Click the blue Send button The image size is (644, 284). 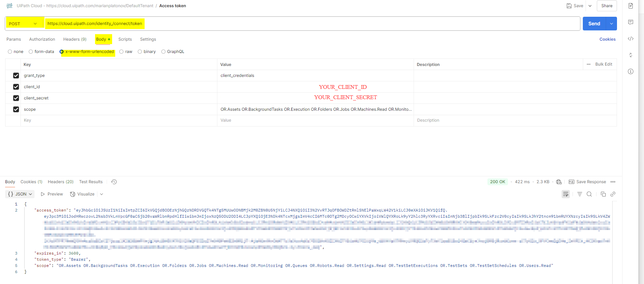[594, 24]
